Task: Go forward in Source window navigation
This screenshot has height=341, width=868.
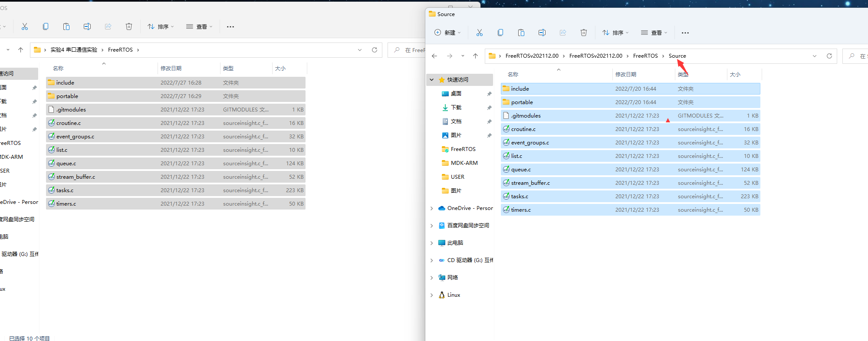Action: tap(450, 56)
